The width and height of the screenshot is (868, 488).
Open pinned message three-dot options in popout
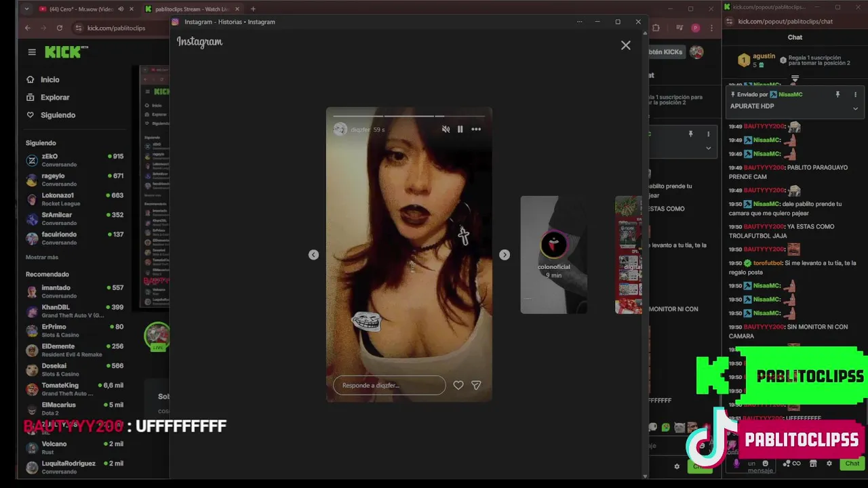coord(855,95)
